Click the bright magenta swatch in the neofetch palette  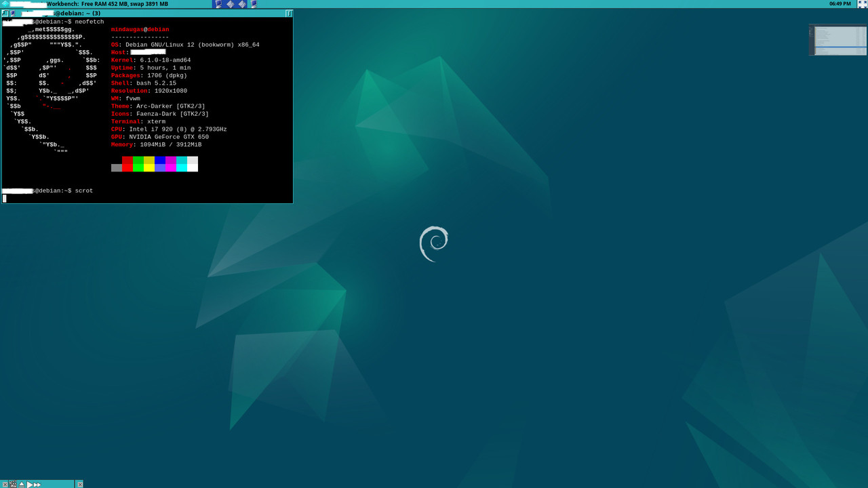pos(171,168)
